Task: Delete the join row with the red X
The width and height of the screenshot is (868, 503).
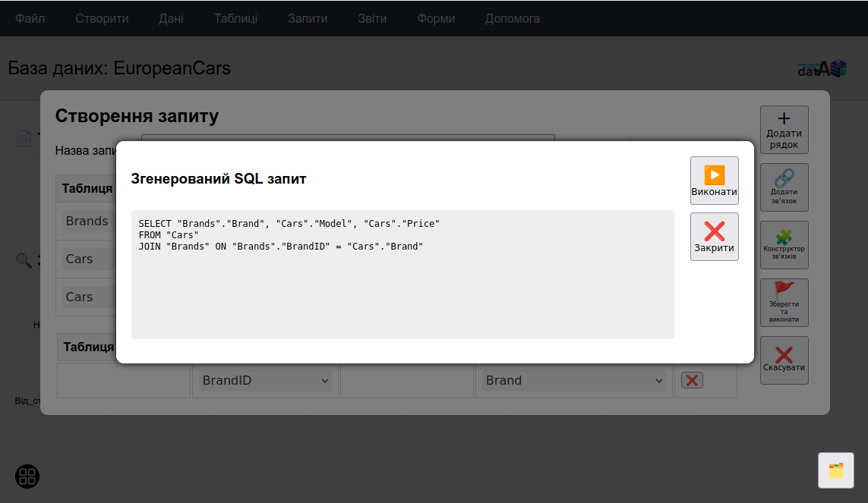Action: [x=691, y=380]
